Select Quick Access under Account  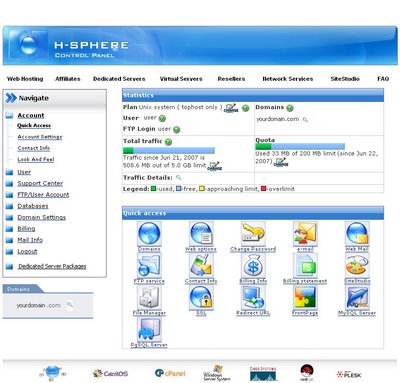(x=34, y=125)
